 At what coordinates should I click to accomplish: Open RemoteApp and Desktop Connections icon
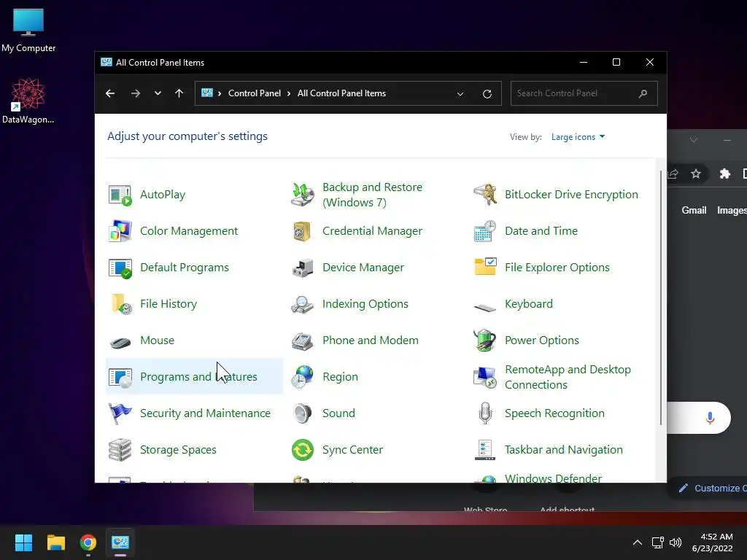[x=485, y=377]
